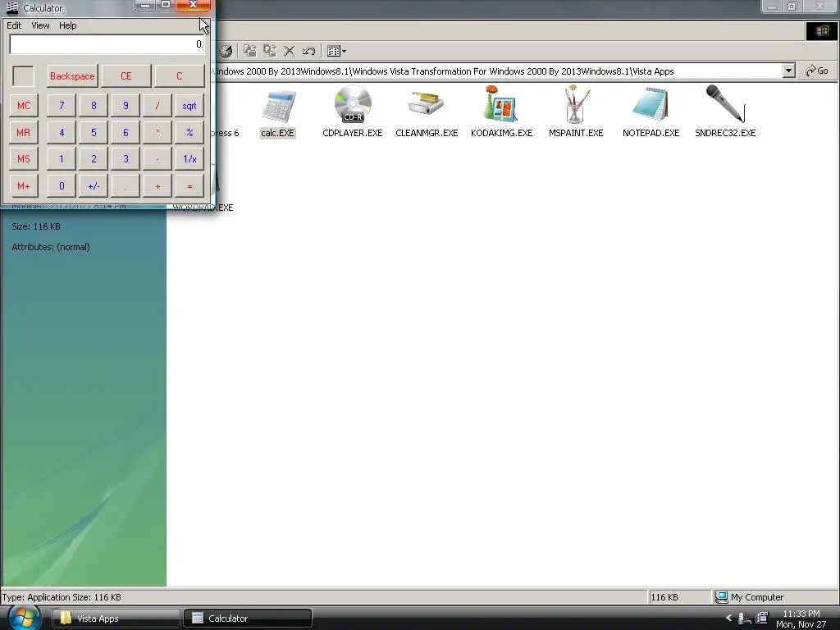Open the Edit menu in Calculator

(14, 25)
